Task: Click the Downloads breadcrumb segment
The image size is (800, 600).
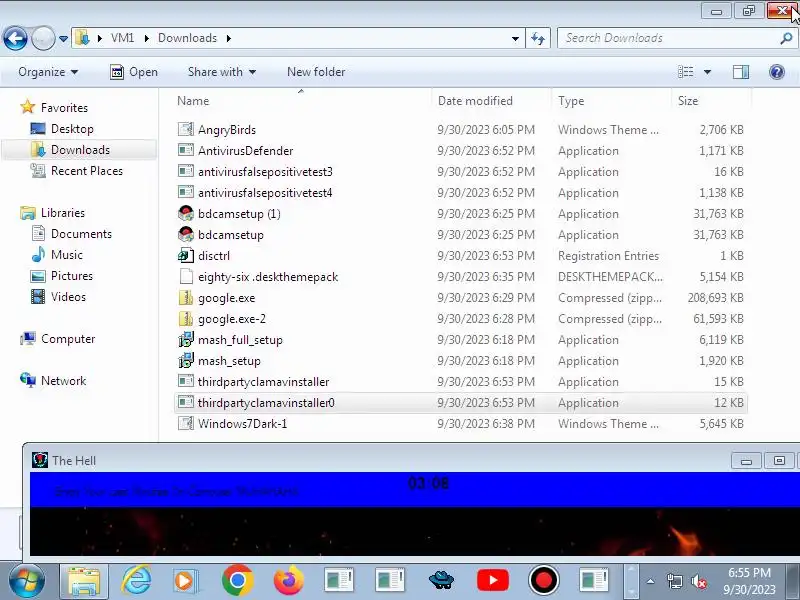Action: [x=187, y=38]
